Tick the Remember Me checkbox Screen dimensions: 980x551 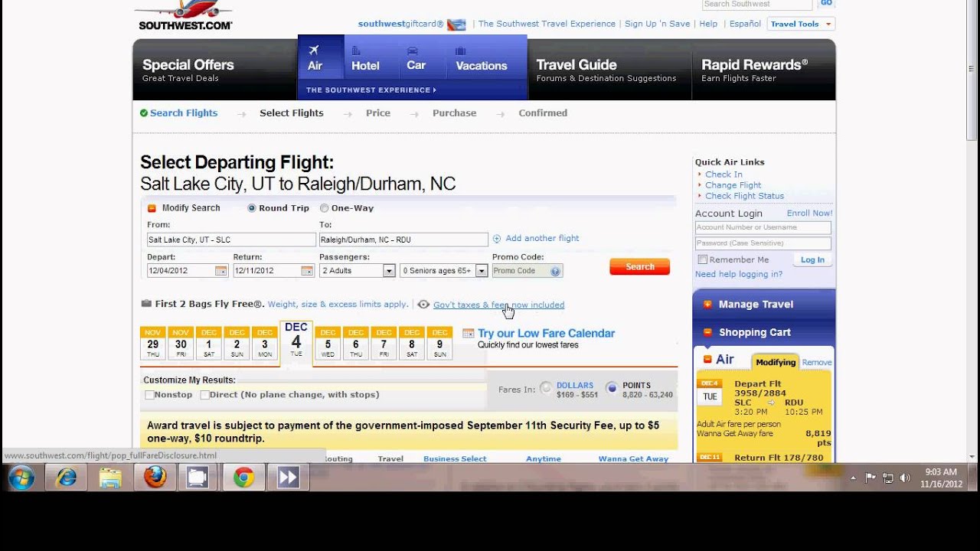click(x=702, y=259)
